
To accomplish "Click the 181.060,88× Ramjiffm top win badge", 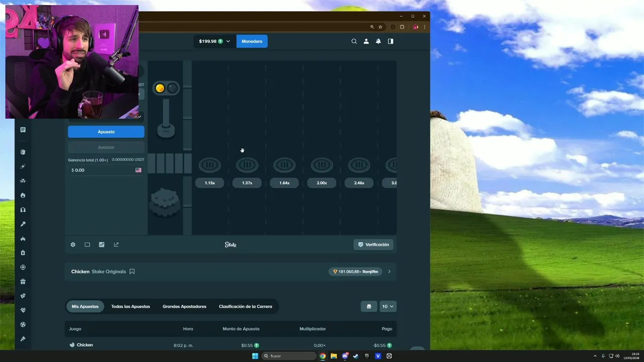I will [355, 271].
